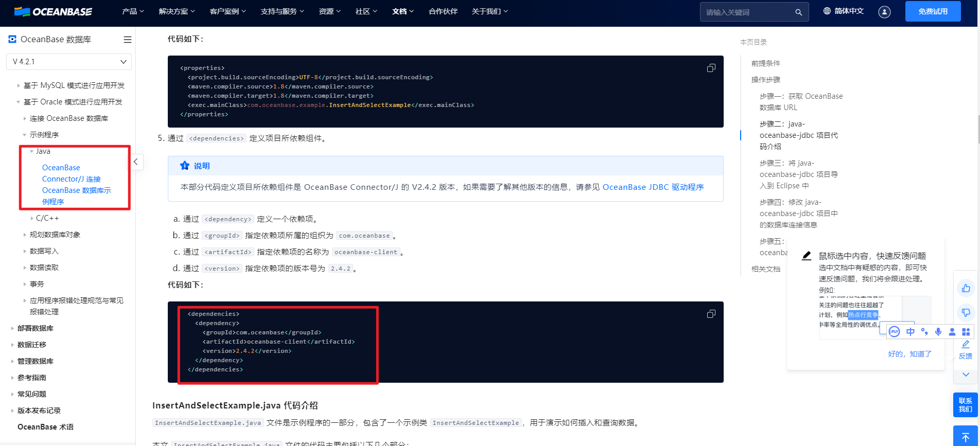Image resolution: width=980 pixels, height=446 pixels.
Task: Copy the properties code block
Action: pyautogui.click(x=711, y=68)
